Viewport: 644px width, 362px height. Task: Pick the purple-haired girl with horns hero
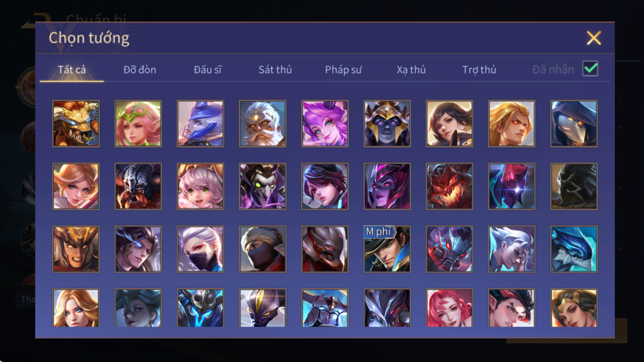(325, 124)
